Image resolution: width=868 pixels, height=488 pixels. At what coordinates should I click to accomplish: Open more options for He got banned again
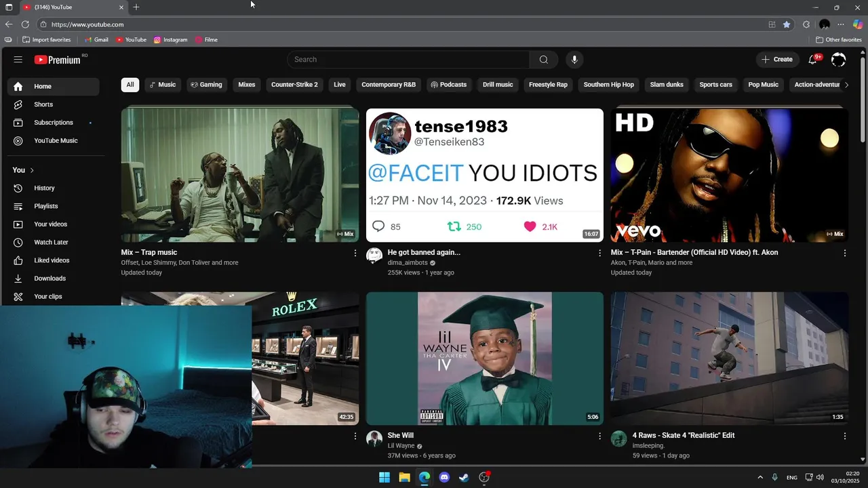click(599, 253)
